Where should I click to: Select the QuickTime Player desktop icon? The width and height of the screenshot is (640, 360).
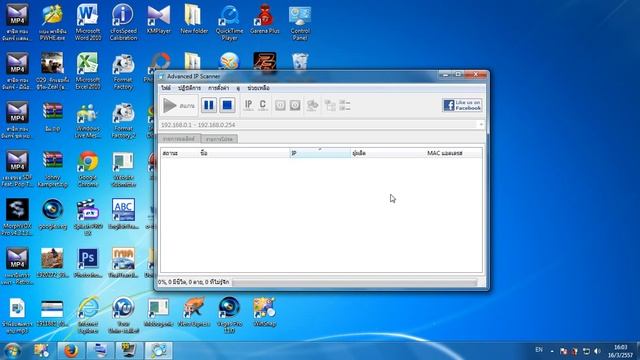(229, 22)
